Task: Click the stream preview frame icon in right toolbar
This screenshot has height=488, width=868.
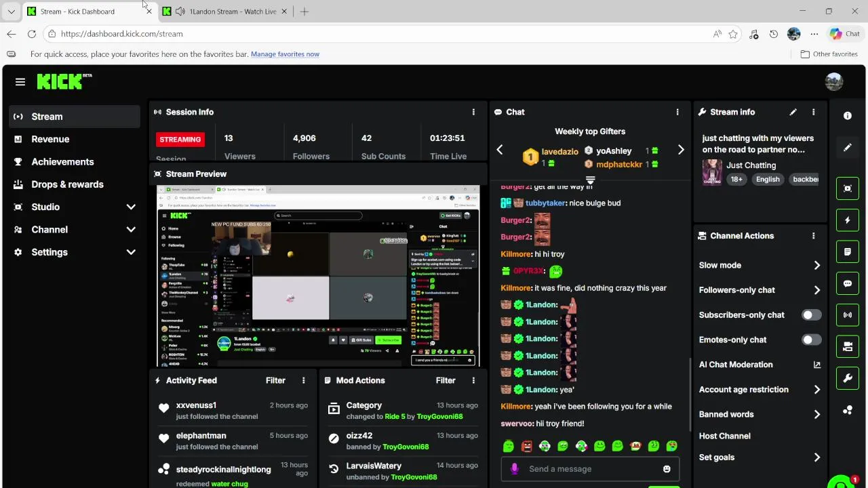Action: pos(848,188)
